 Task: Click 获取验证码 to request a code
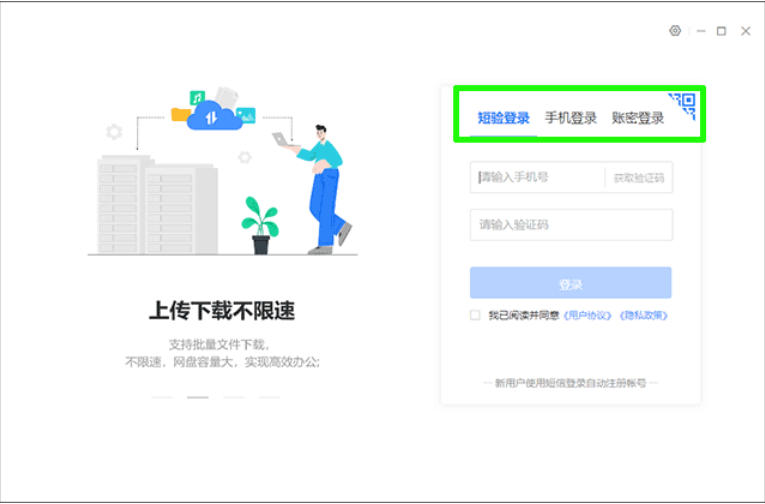[639, 178]
